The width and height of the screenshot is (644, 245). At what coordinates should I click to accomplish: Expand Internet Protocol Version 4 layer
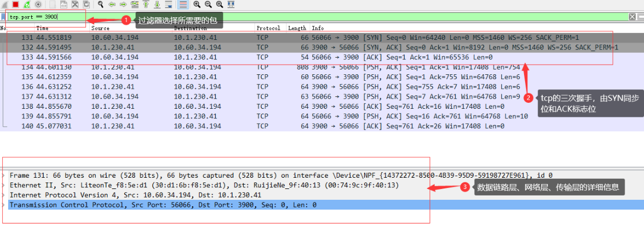click(x=4, y=195)
